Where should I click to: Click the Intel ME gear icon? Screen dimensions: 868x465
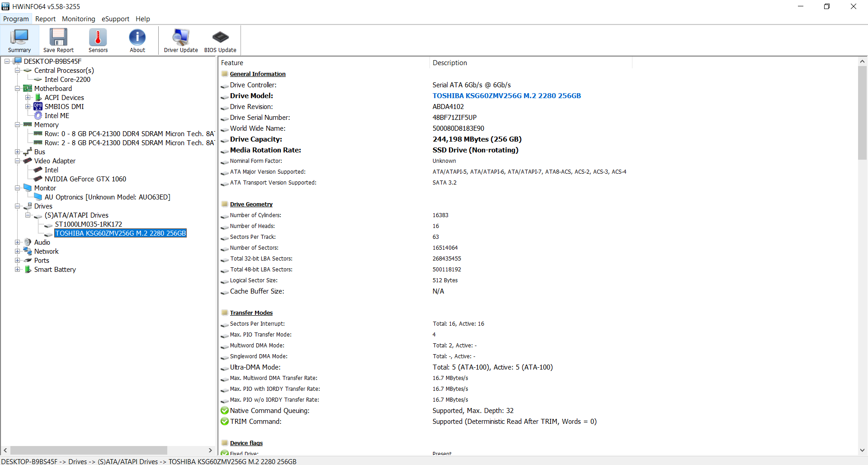coord(38,115)
